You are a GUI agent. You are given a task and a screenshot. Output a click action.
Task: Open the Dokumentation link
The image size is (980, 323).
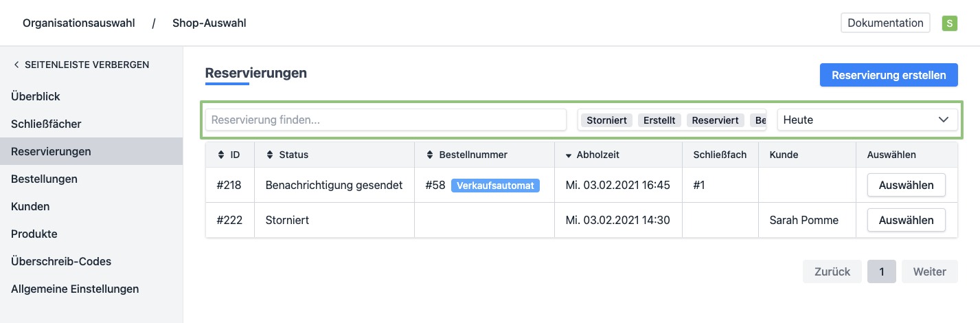pyautogui.click(x=885, y=23)
